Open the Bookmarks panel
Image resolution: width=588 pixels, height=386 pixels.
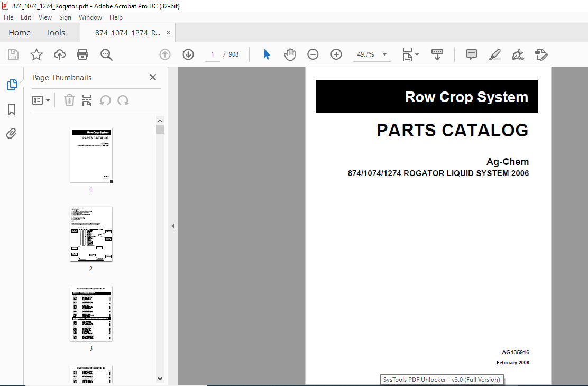[x=12, y=109]
